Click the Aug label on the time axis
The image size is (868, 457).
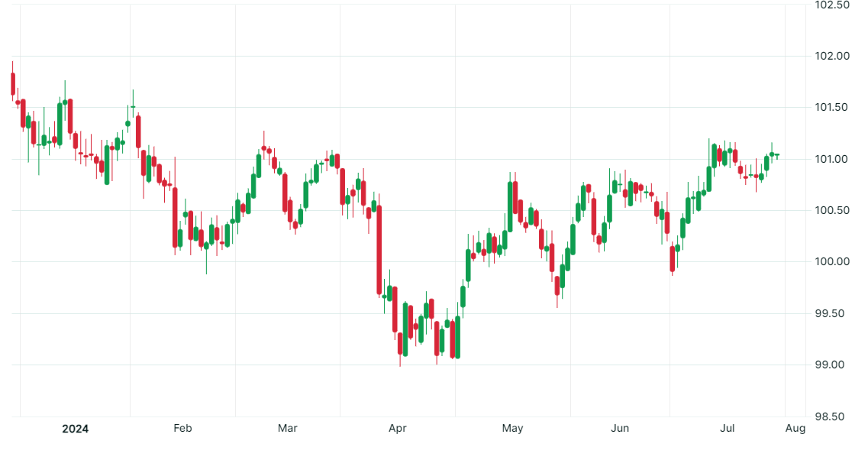[x=795, y=429]
